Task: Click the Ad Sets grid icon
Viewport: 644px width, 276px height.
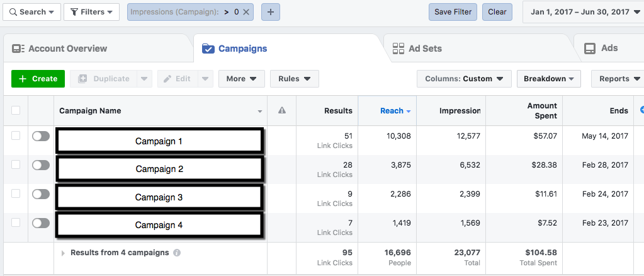Action: tap(398, 49)
